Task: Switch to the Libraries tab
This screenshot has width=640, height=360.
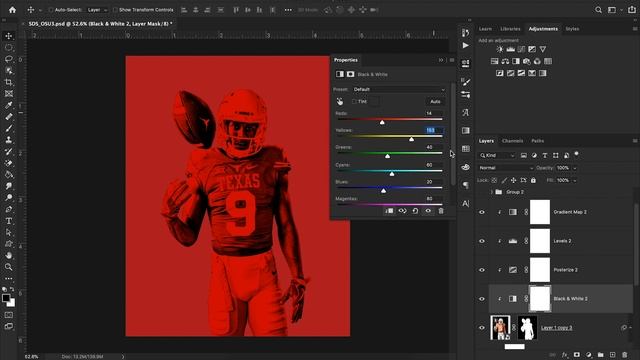Action: (510, 29)
